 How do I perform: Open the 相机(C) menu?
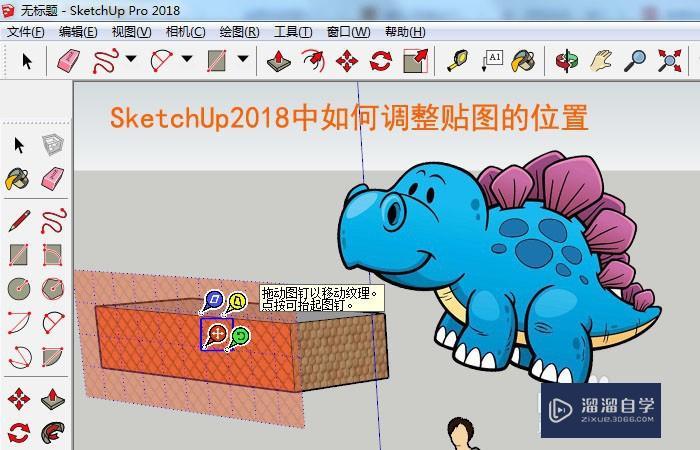tap(185, 32)
